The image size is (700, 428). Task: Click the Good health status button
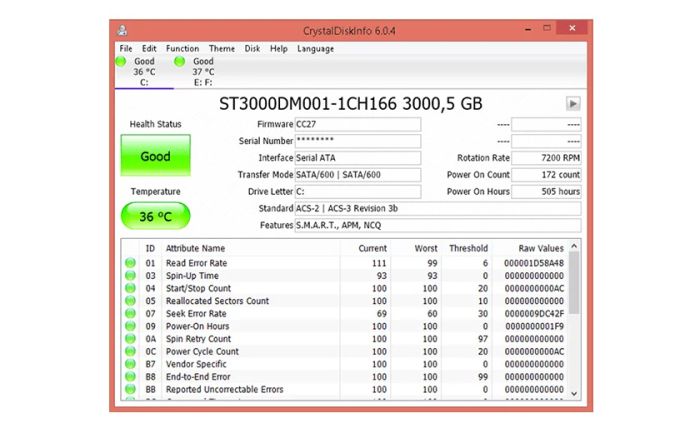pyautogui.click(x=155, y=155)
